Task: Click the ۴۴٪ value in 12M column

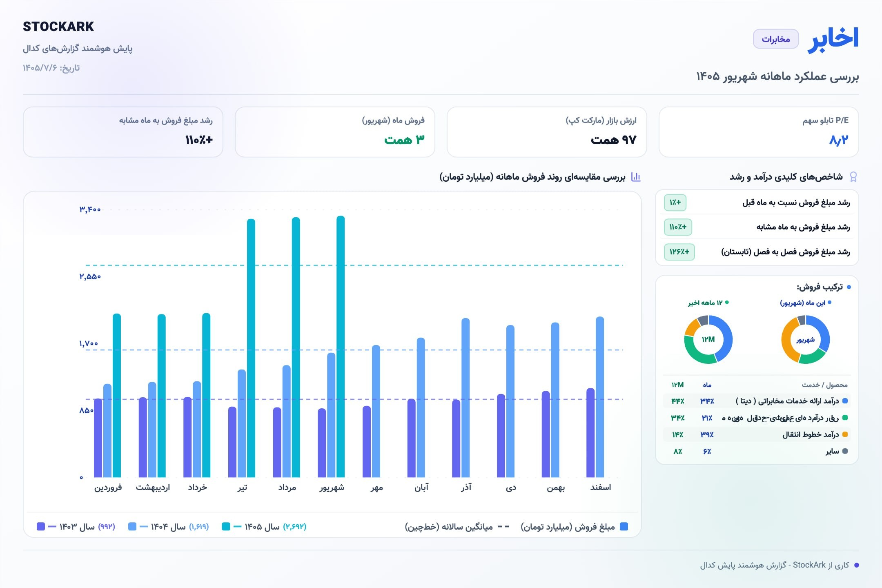Action: click(678, 401)
